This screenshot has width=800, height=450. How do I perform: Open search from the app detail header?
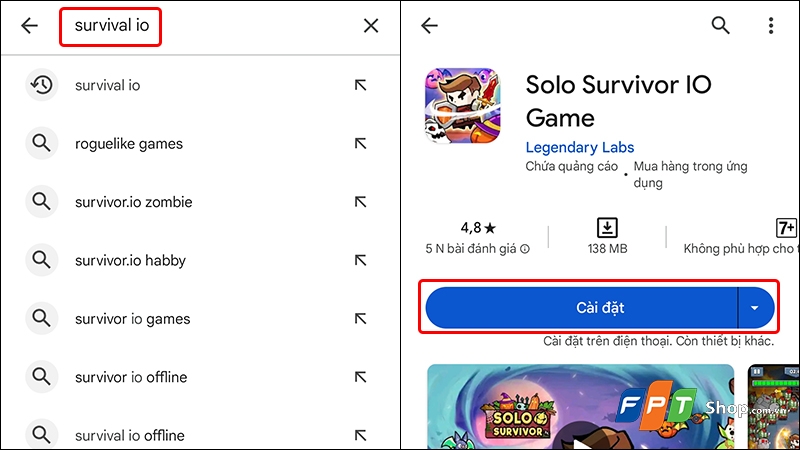[x=720, y=25]
